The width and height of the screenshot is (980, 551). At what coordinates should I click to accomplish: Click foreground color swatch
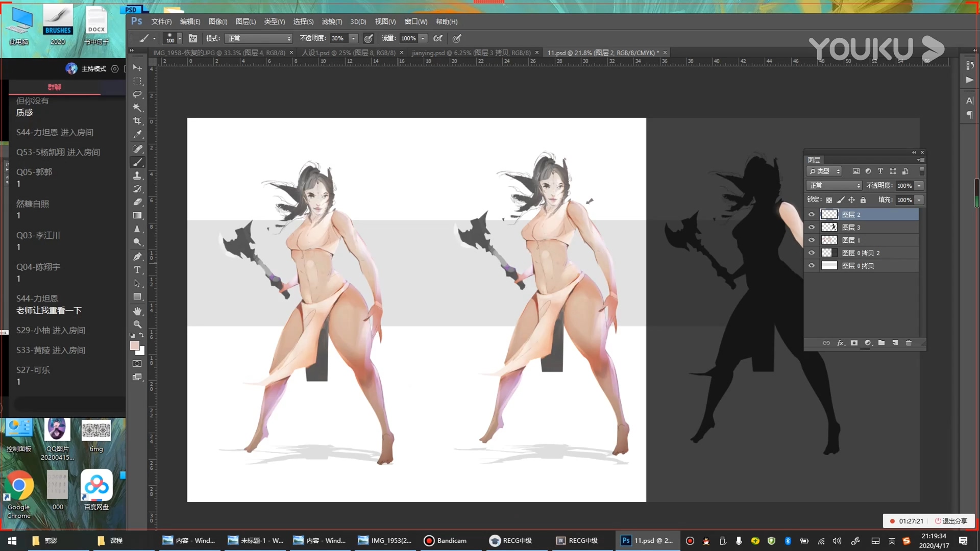(135, 346)
